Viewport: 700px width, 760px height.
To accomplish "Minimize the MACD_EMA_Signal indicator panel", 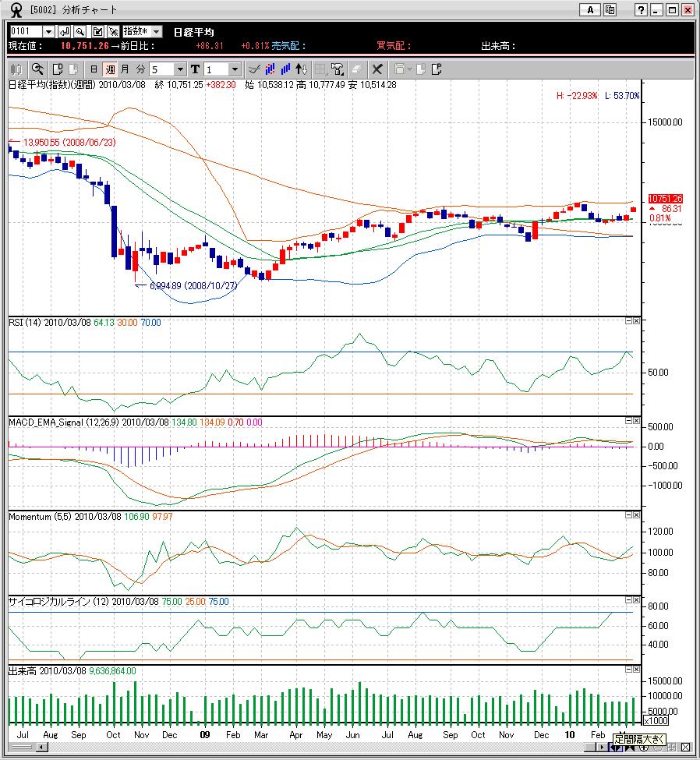I will 628,421.
